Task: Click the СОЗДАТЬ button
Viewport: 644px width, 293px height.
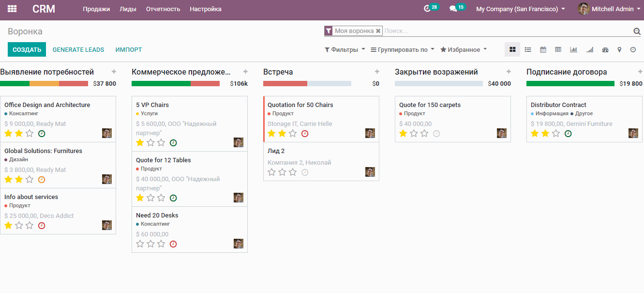Action: 27,49
